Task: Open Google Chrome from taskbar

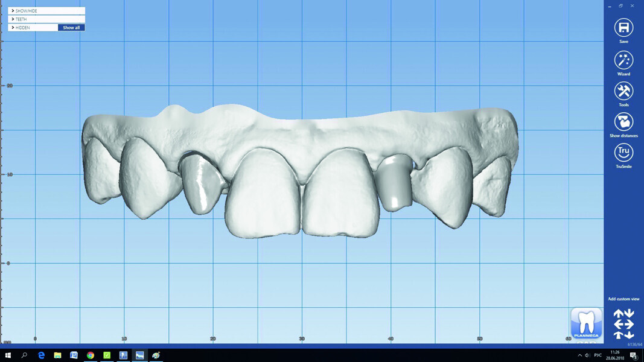Action: (x=91, y=355)
